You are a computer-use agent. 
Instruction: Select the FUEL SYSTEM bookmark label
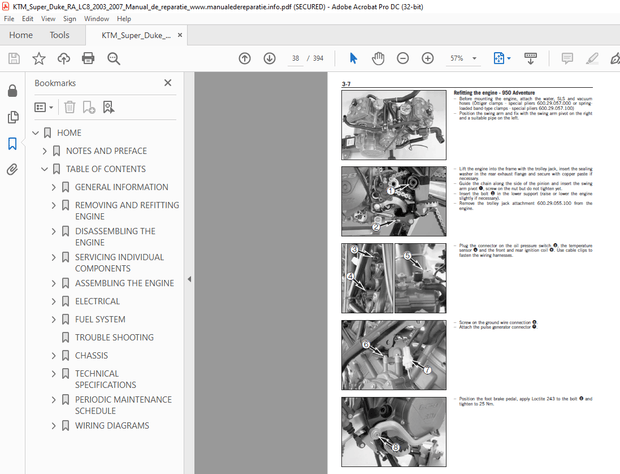(100, 319)
